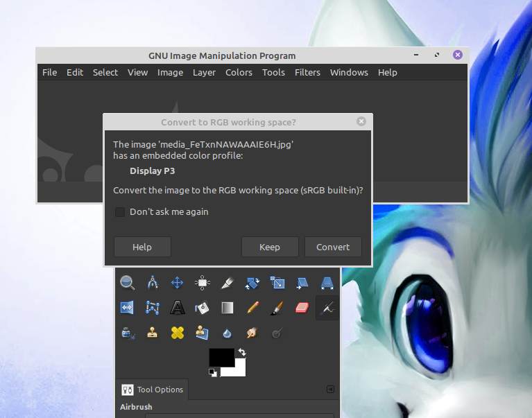Open the Image menu
This screenshot has height=418, width=532.
click(170, 72)
